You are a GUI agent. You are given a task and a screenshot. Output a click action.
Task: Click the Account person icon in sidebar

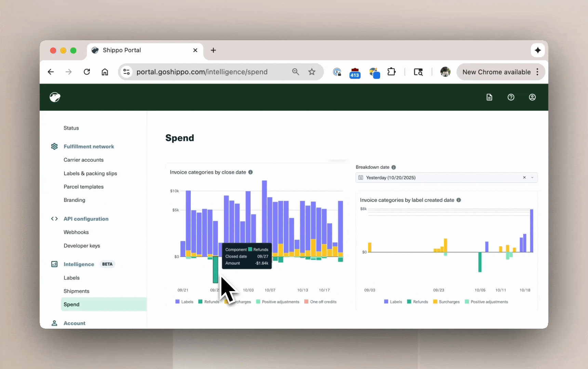54,323
